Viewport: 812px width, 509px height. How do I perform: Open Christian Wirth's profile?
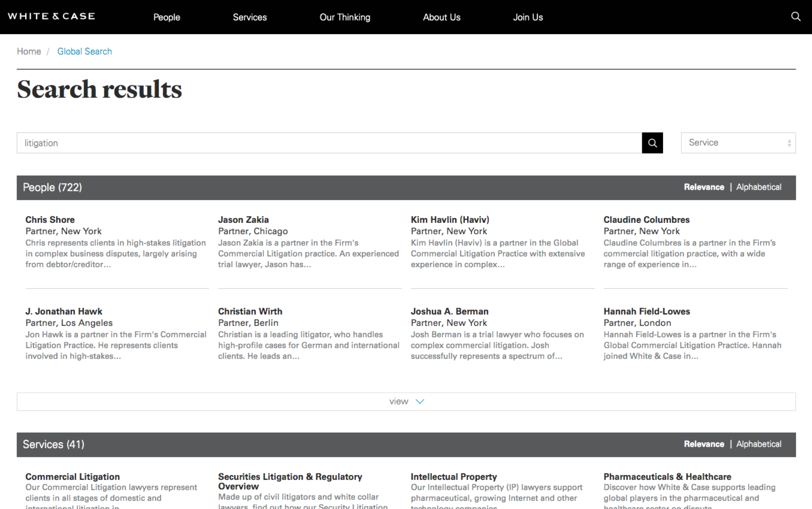pyautogui.click(x=250, y=311)
